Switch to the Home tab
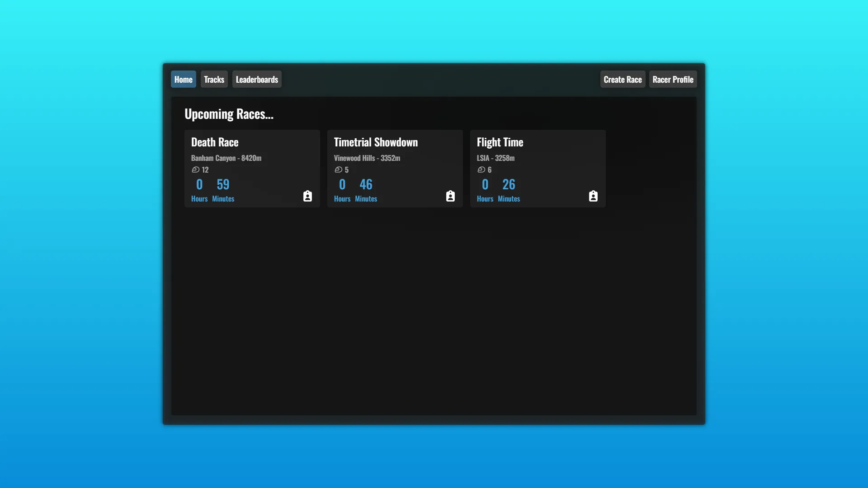The width and height of the screenshot is (868, 488). [x=184, y=79]
